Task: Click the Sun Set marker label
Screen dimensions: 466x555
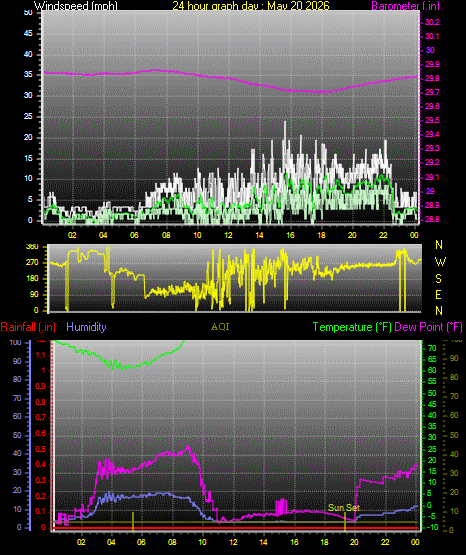Action: point(344,508)
